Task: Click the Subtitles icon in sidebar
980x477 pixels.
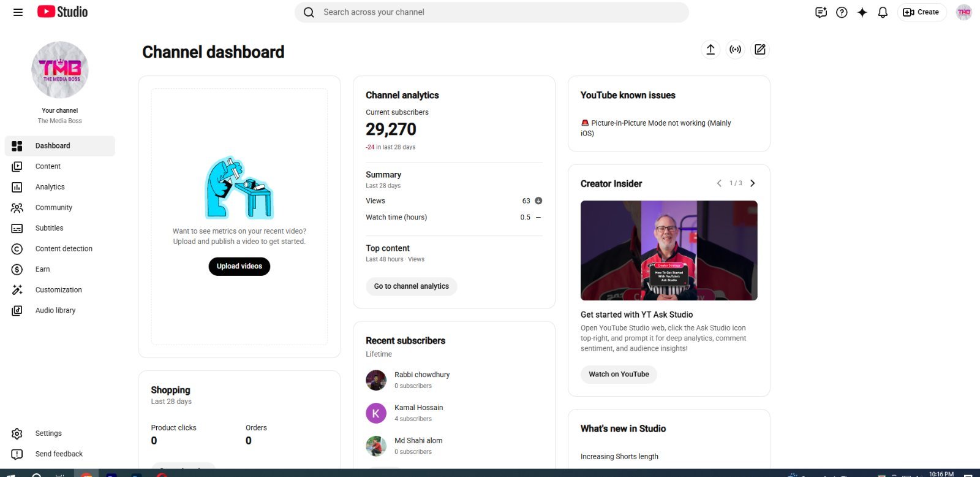Action: [x=17, y=228]
